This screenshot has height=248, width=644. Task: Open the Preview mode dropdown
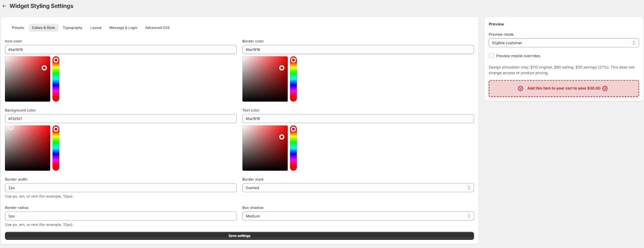pyautogui.click(x=564, y=43)
